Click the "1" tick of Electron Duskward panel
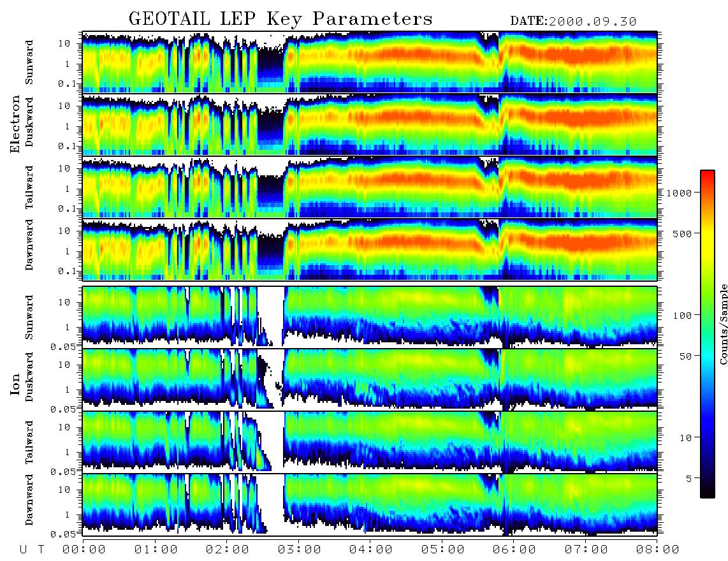Image resolution: width=728 pixels, height=561 pixels. click(x=68, y=126)
